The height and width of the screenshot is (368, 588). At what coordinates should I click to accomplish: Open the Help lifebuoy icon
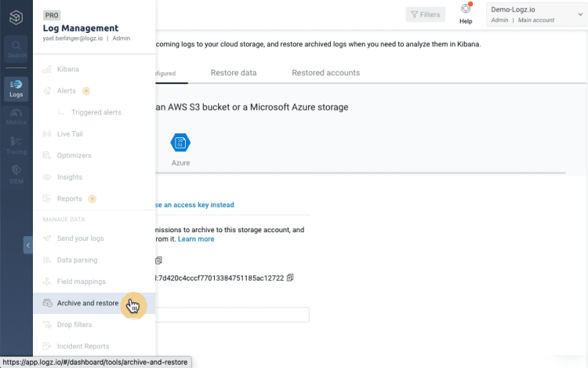tap(466, 11)
